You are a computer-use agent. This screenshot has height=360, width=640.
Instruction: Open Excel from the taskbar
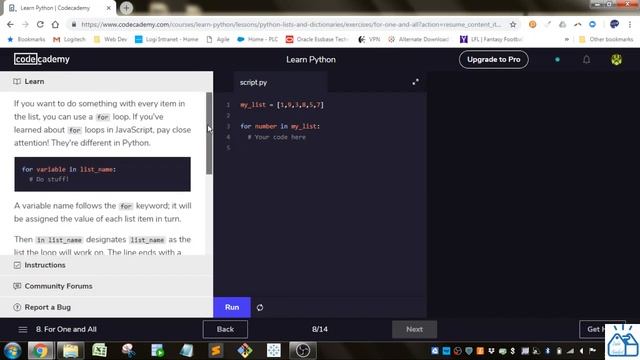99,351
